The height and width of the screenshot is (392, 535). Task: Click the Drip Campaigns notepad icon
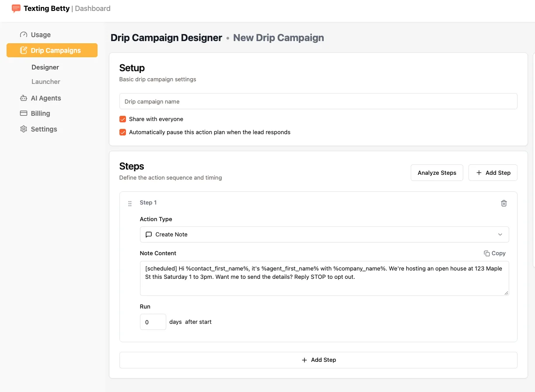pos(24,50)
